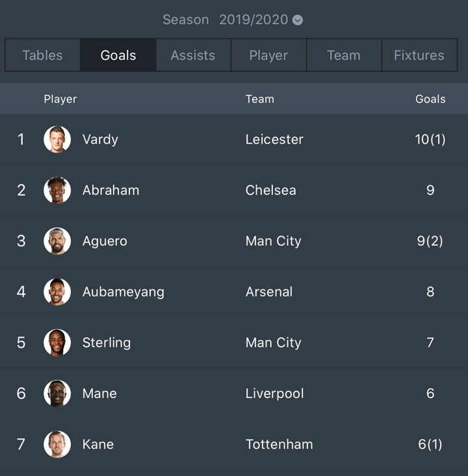Switch to the Team tab

tap(344, 55)
